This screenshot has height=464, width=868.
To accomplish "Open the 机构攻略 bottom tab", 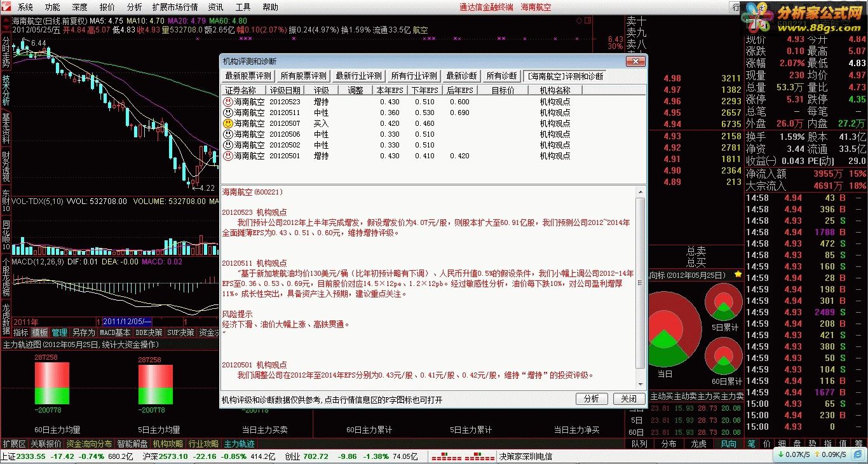I will point(168,444).
